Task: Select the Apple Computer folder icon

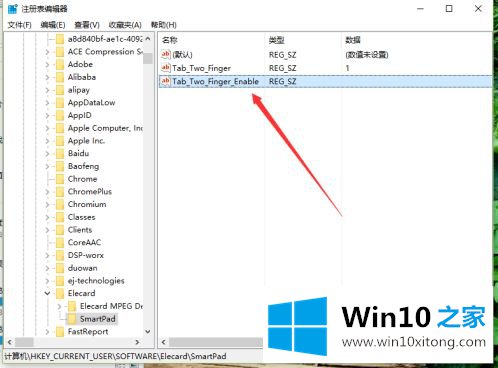Action: click(x=60, y=128)
